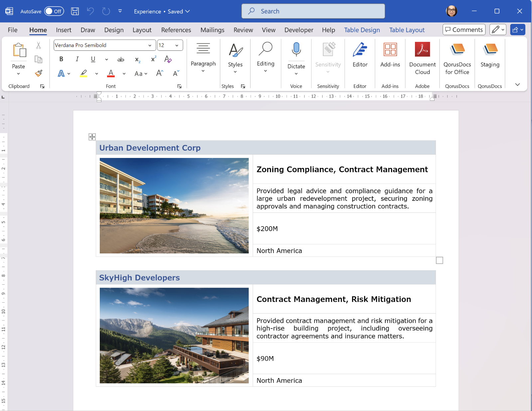Select the mountain lodge image
The width and height of the screenshot is (532, 411).
pyautogui.click(x=174, y=335)
